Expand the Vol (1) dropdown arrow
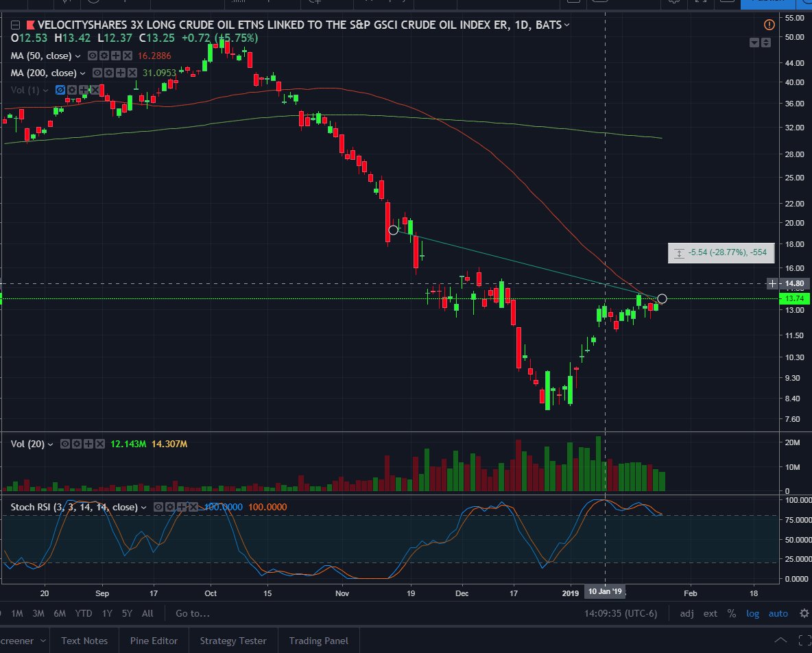This screenshot has height=653, width=812. 45,91
